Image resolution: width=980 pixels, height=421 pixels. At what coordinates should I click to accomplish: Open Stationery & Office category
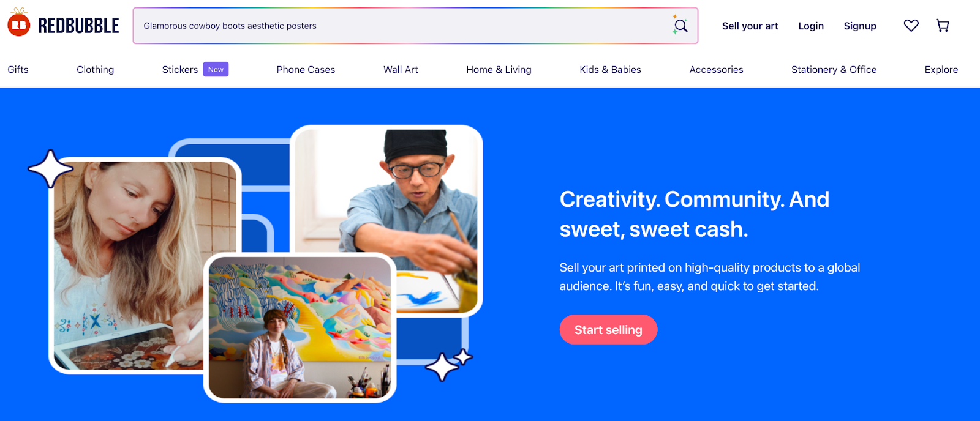point(834,70)
